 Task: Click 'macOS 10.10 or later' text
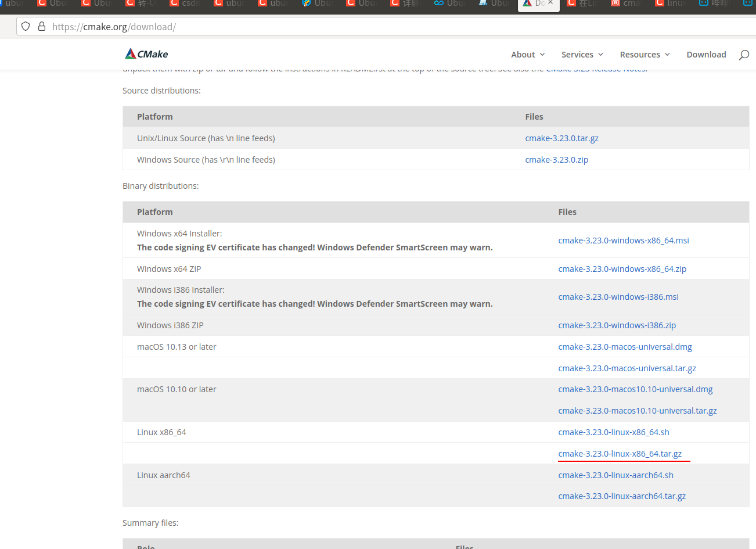point(177,389)
